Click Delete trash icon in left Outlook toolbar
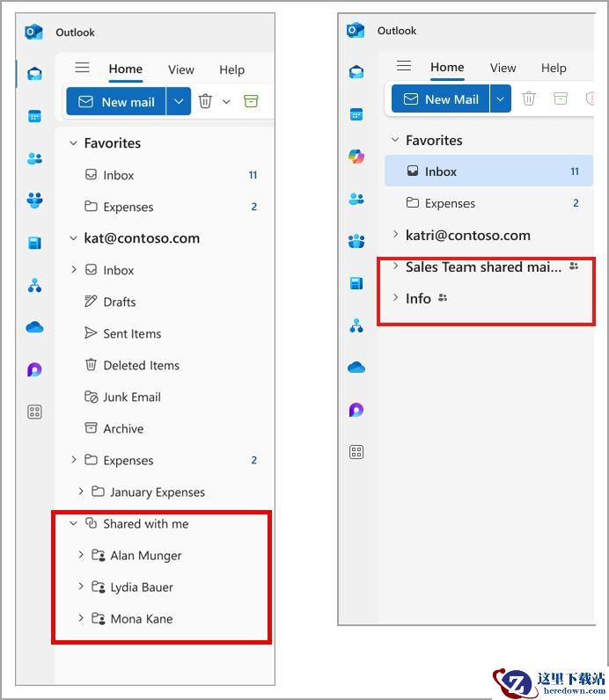Image resolution: width=609 pixels, height=700 pixels. pyautogui.click(x=205, y=101)
